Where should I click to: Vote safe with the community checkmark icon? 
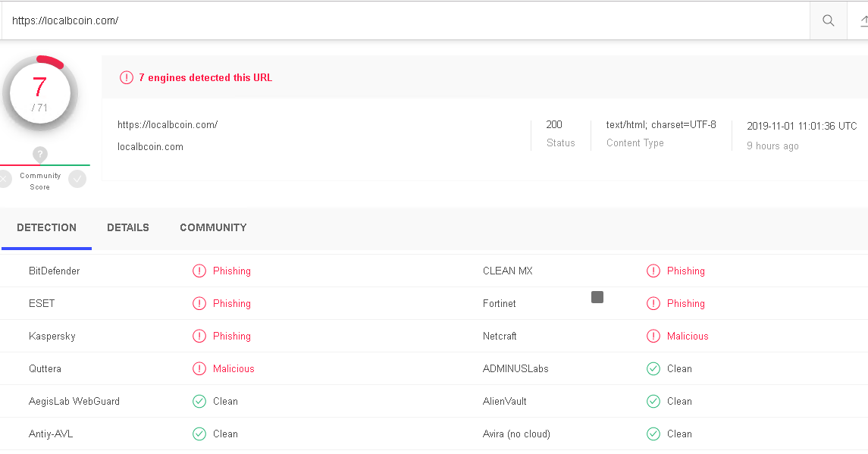coord(77,179)
